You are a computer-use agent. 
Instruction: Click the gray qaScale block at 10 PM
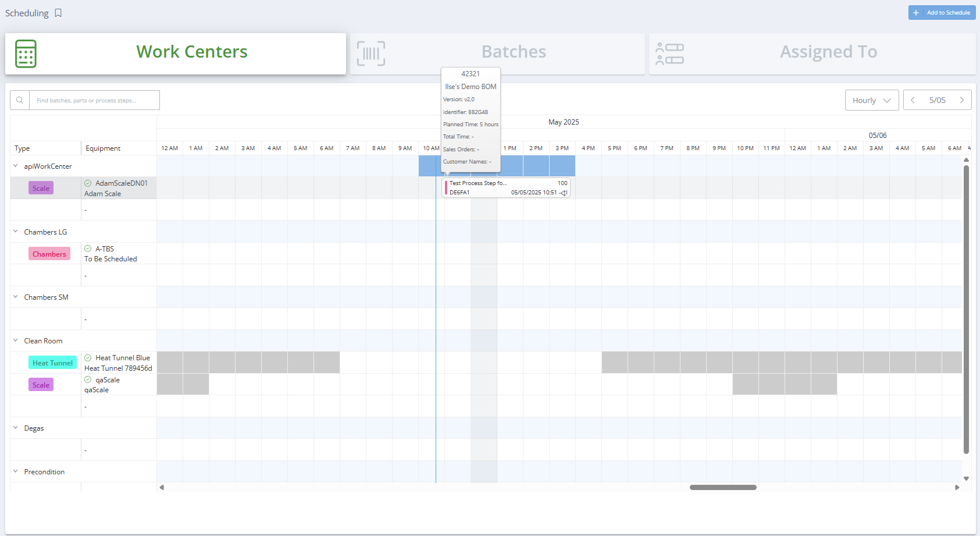click(746, 384)
